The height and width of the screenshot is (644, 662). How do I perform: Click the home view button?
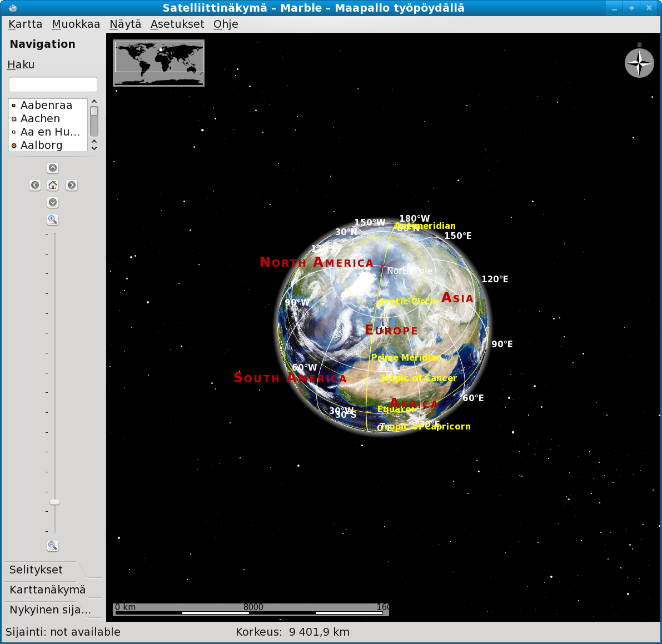53,185
